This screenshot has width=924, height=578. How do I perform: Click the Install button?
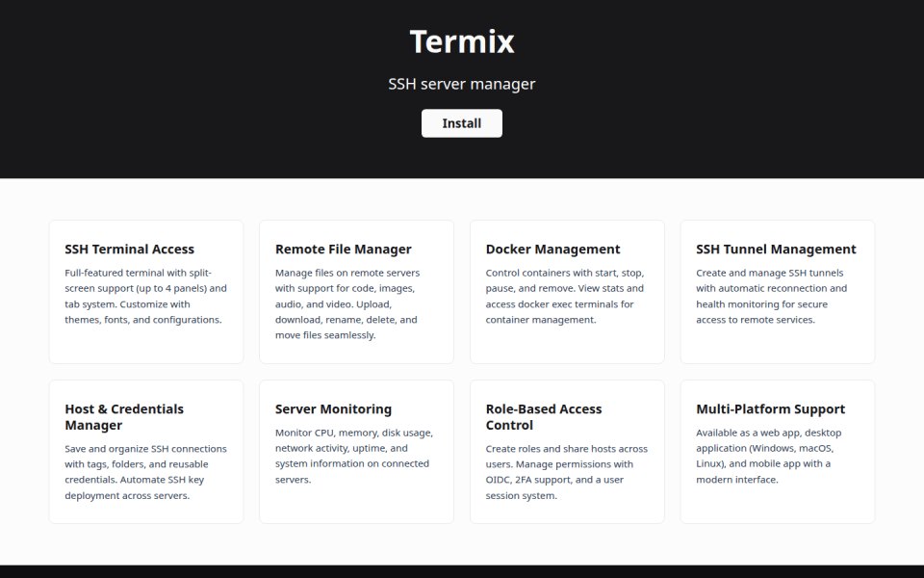point(461,123)
